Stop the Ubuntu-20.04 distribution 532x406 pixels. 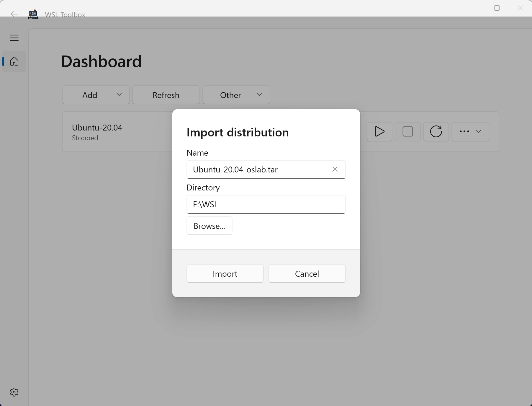point(407,132)
